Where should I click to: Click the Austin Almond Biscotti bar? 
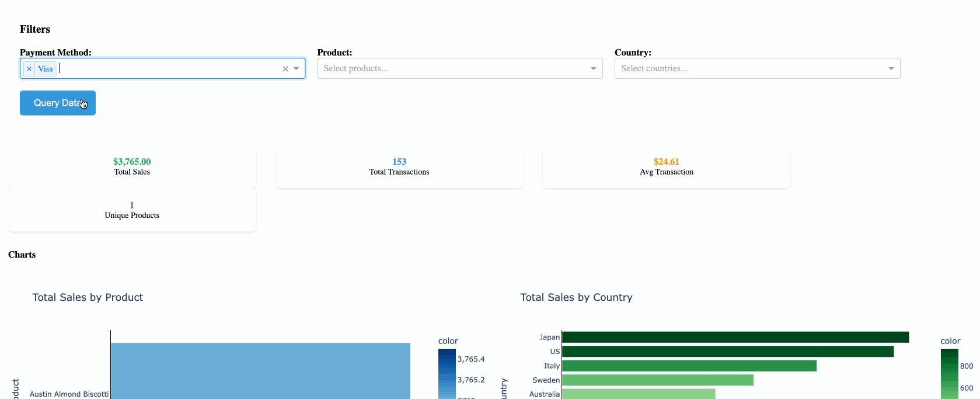point(260,371)
